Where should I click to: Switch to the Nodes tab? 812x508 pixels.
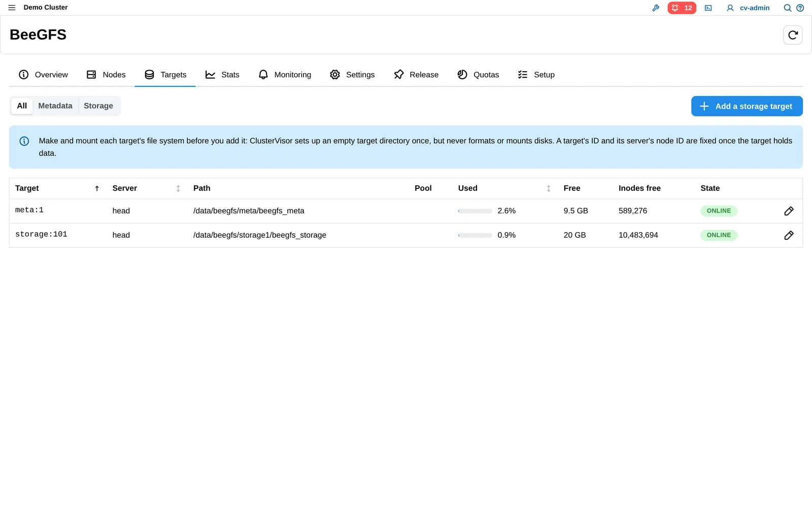(106, 75)
